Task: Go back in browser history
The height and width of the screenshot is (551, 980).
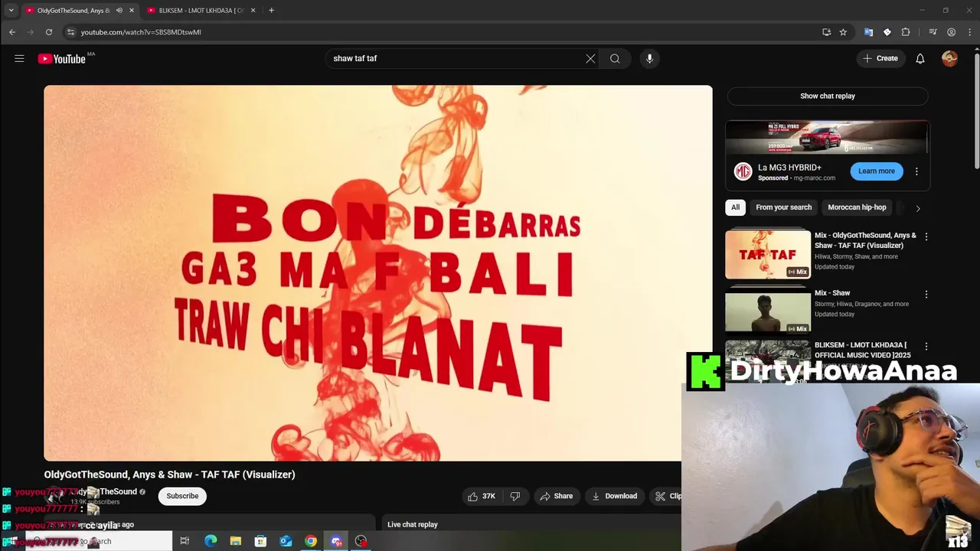Action: 12,32
